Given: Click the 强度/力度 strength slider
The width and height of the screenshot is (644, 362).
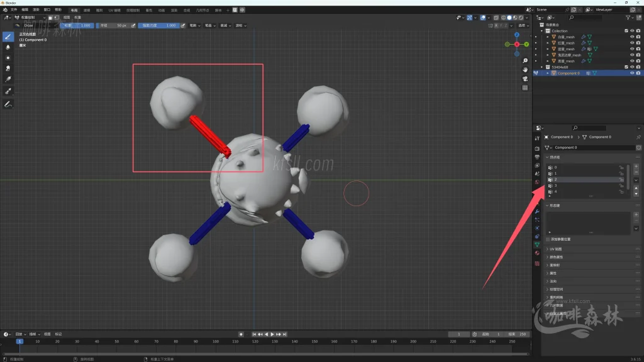Looking at the screenshot, I should point(158,26).
